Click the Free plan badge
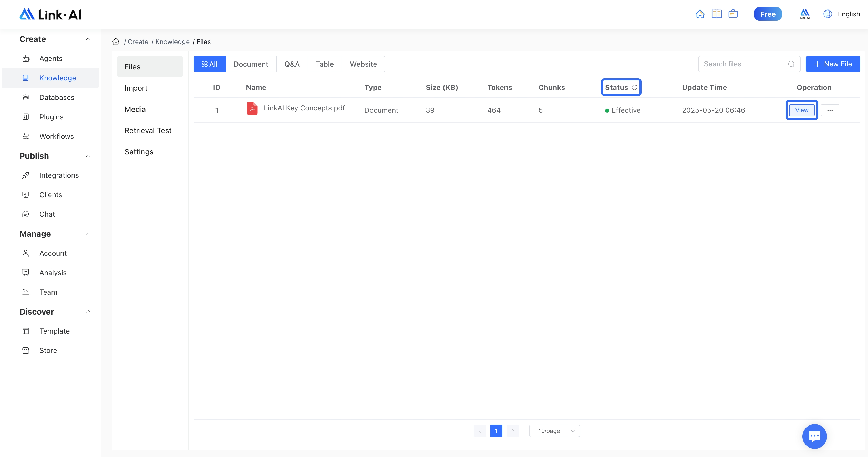This screenshot has height=457, width=868. pyautogui.click(x=768, y=14)
